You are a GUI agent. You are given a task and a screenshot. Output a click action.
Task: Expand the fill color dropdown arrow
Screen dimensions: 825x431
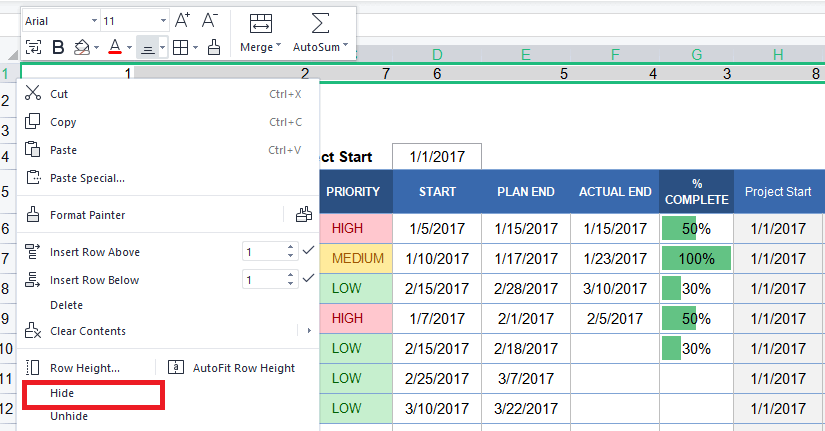tap(98, 47)
